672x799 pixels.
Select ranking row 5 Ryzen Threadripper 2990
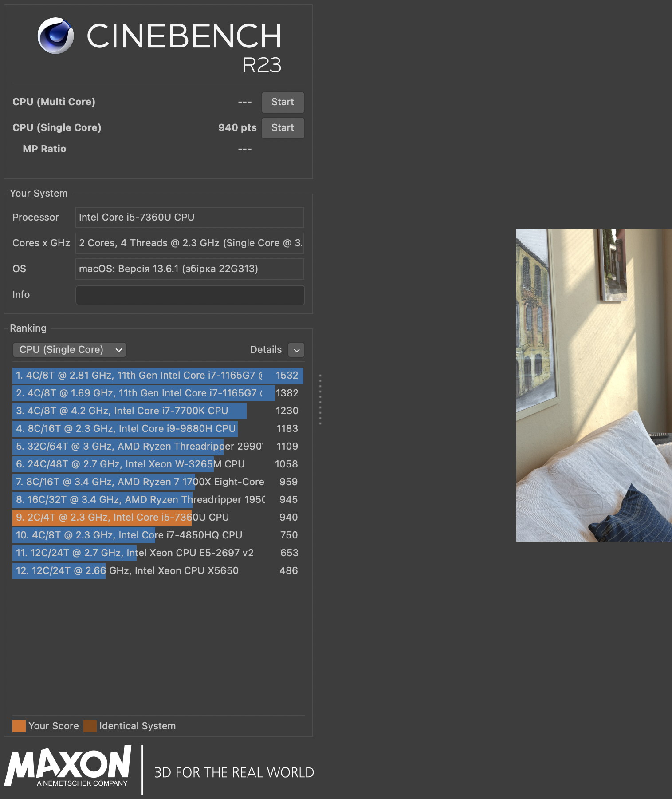[x=158, y=447]
